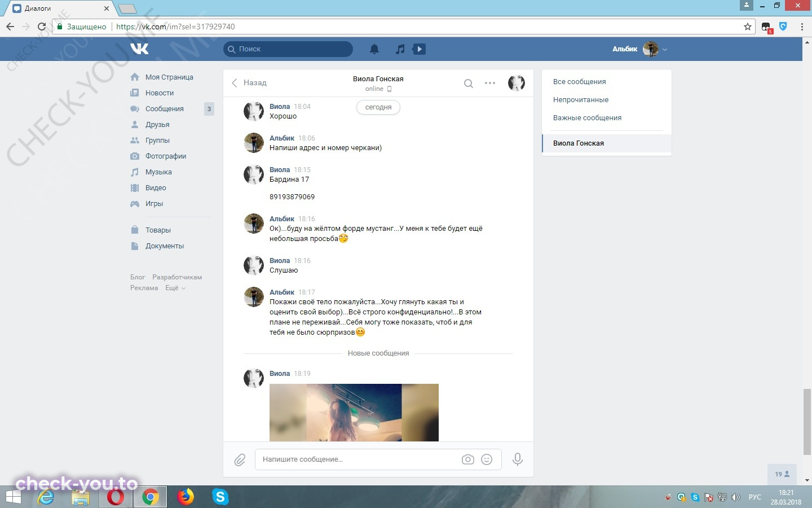Open the photo attachment from Виола 18:19
The width and height of the screenshot is (812, 508).
(x=354, y=413)
